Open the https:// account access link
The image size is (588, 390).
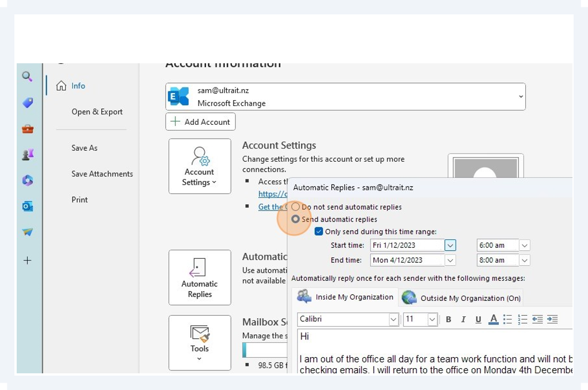pyautogui.click(x=273, y=194)
